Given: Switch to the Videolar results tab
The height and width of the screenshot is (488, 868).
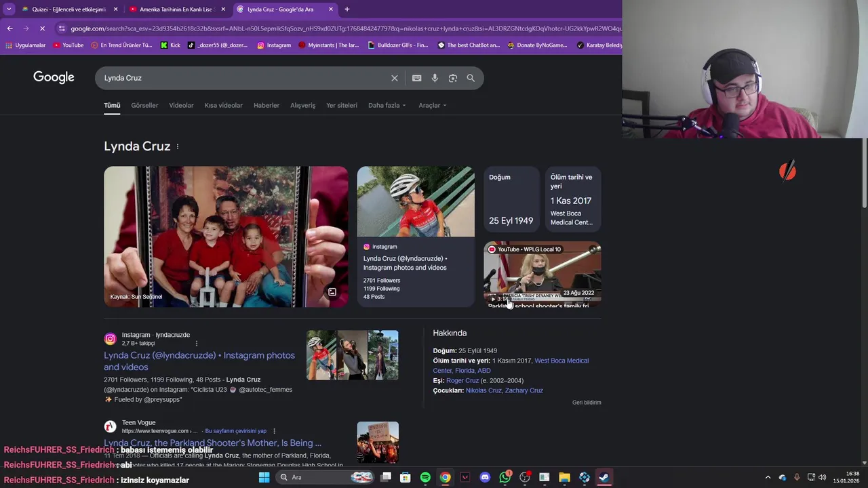Looking at the screenshot, I should (x=181, y=106).
